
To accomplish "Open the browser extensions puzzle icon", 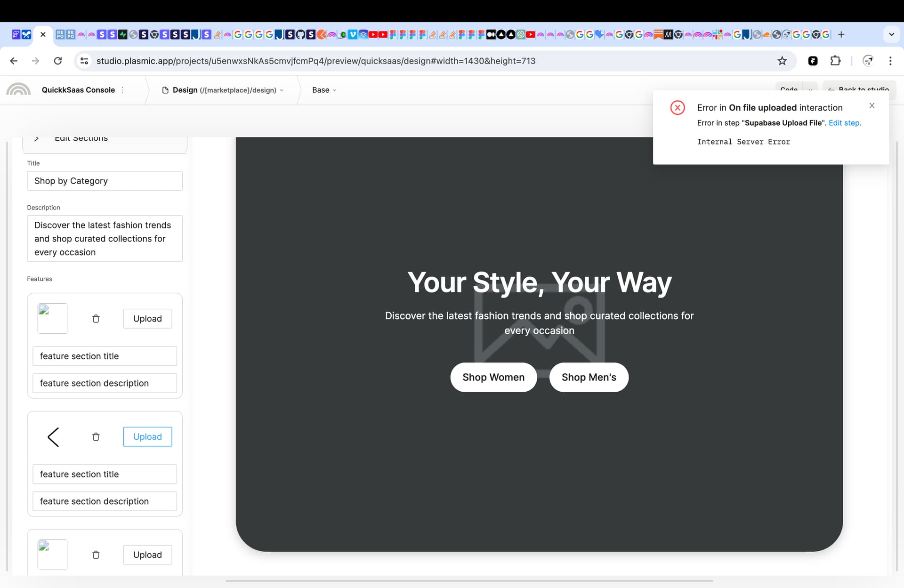I will coord(835,61).
